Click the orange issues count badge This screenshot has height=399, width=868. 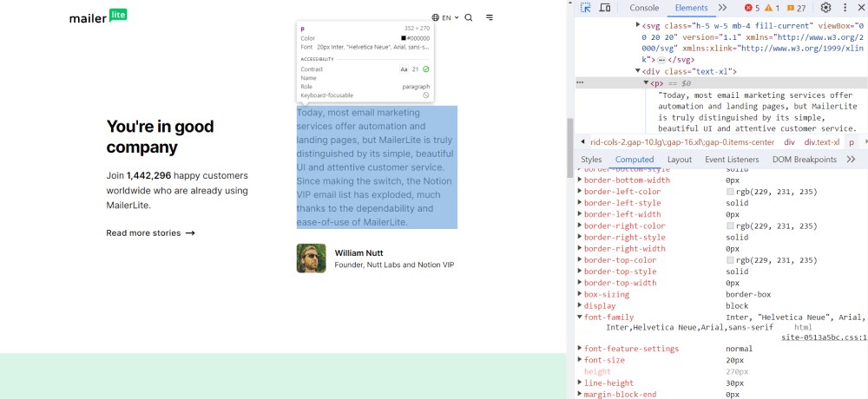pos(796,8)
